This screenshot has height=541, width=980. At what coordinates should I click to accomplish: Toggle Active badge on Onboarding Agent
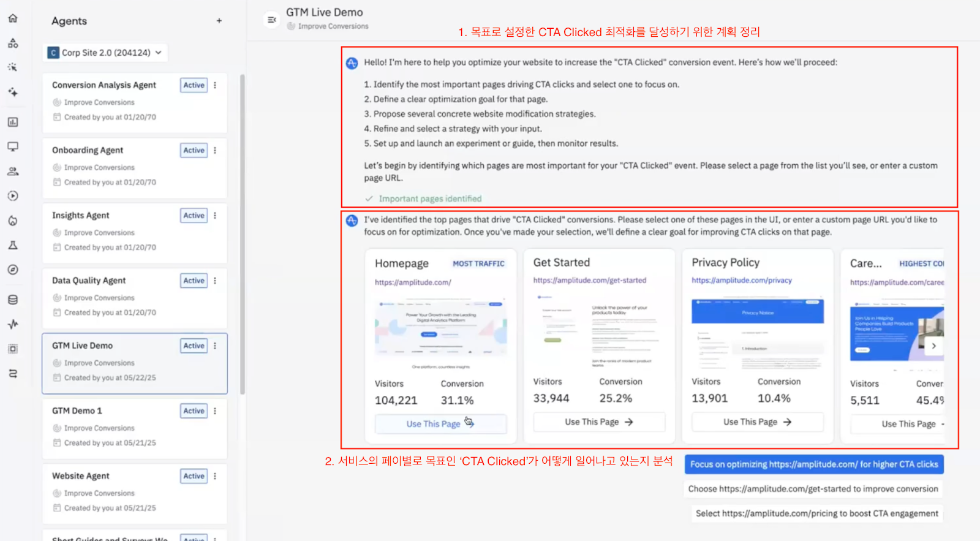194,150
